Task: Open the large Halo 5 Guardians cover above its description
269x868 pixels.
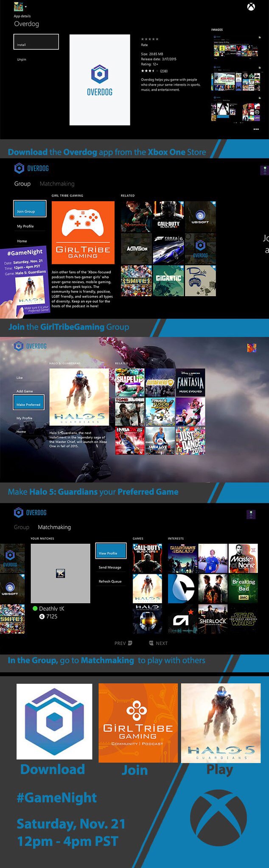Action: coord(79,397)
